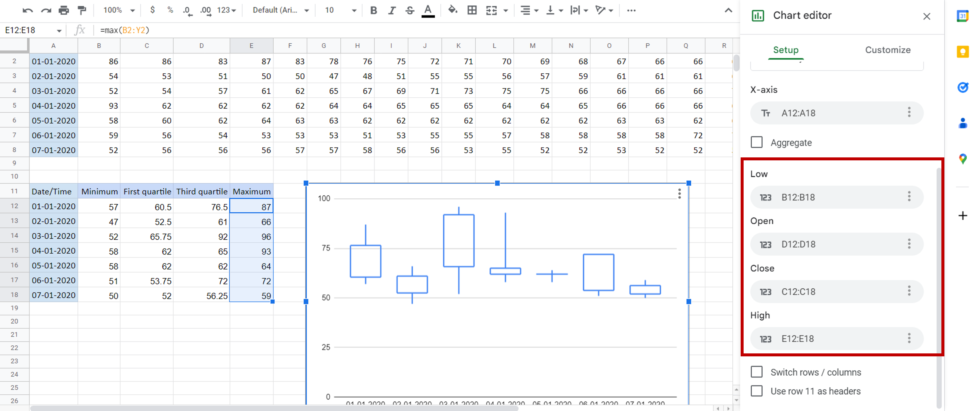Expand the font size dropdown
Viewport: 980px width, 411px height.
click(341, 10)
